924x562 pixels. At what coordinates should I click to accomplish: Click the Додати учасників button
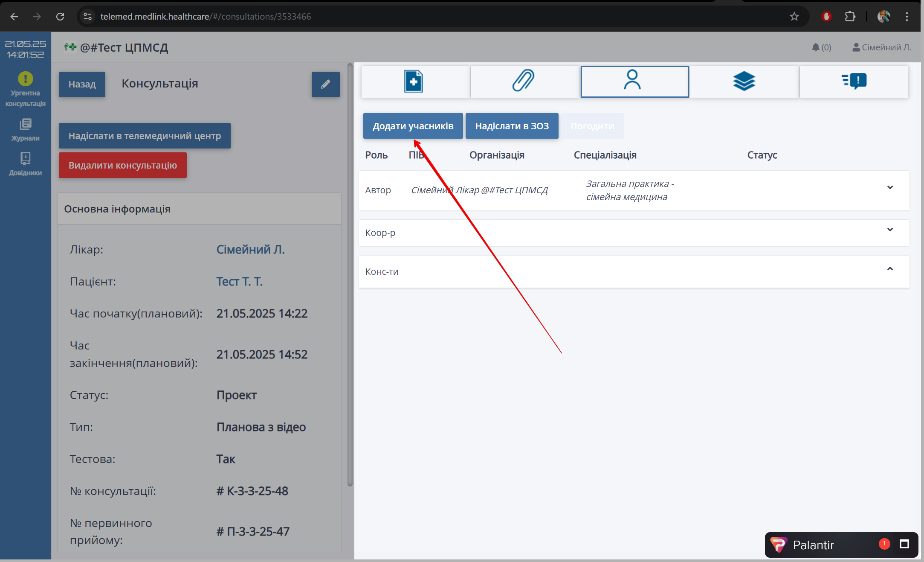pyautogui.click(x=413, y=126)
